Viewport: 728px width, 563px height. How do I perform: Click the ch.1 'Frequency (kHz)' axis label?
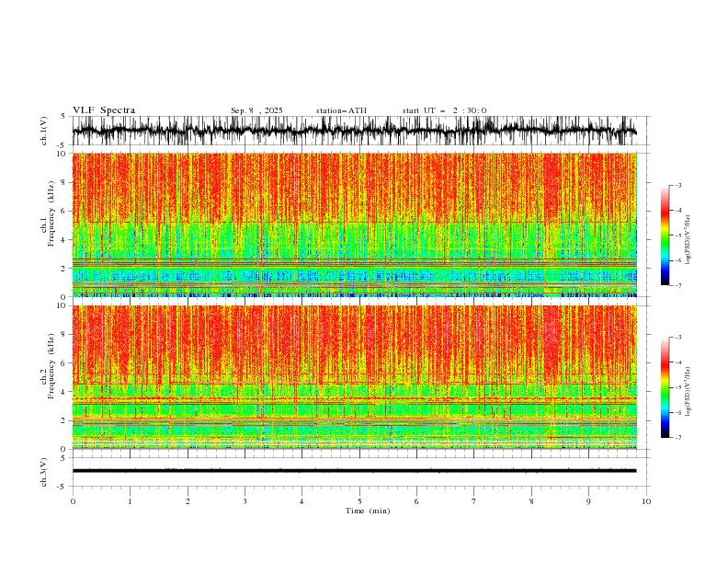(51, 214)
